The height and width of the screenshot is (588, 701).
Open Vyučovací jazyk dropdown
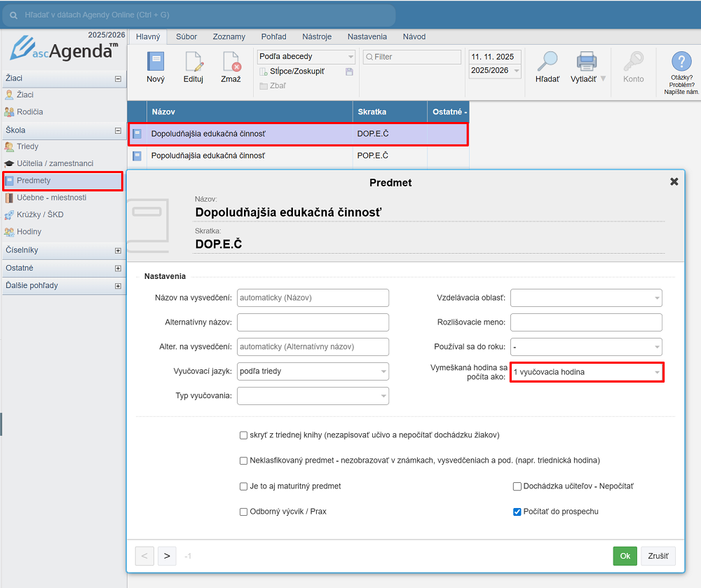pyautogui.click(x=313, y=371)
